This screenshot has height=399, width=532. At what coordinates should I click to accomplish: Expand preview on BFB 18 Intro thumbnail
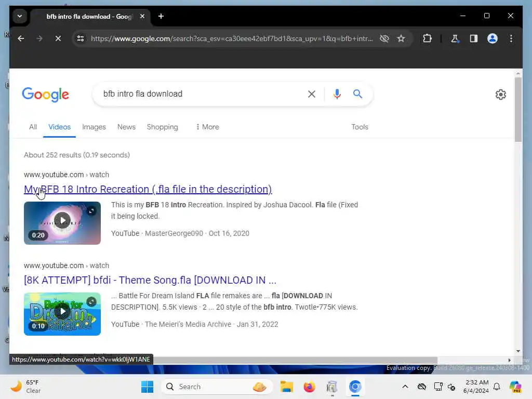pyautogui.click(x=91, y=211)
